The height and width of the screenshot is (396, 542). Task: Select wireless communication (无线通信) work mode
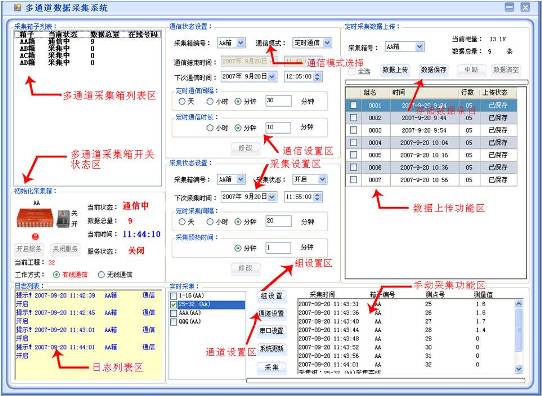[x=101, y=275]
